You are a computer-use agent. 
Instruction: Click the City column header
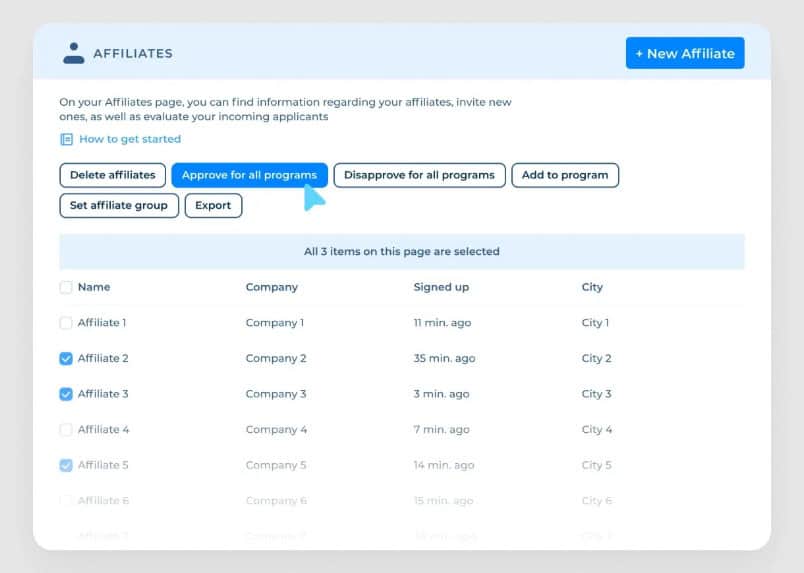(592, 287)
